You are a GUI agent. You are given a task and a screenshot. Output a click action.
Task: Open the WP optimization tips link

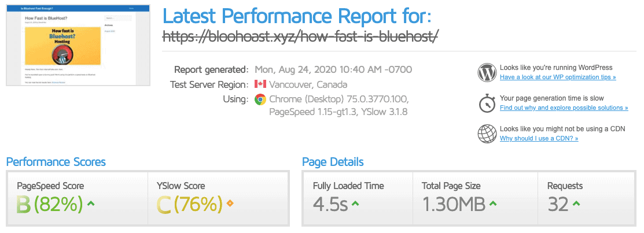(x=558, y=77)
